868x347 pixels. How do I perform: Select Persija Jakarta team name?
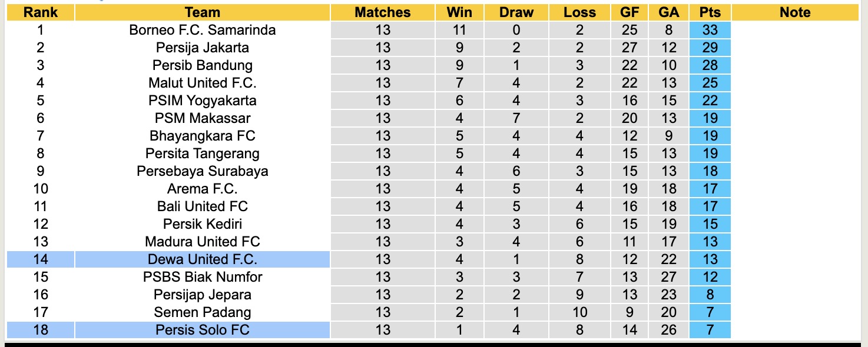(x=202, y=48)
